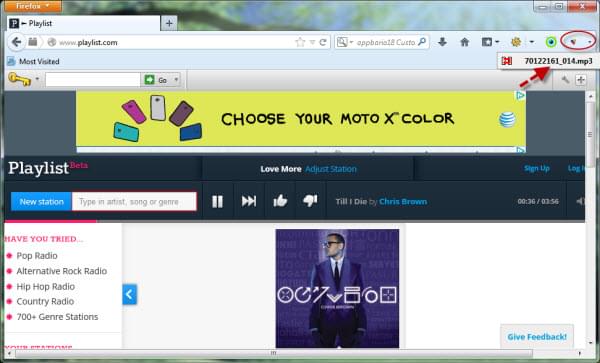Open the Pop Radio station
This screenshot has height=363, width=600.
(x=37, y=256)
